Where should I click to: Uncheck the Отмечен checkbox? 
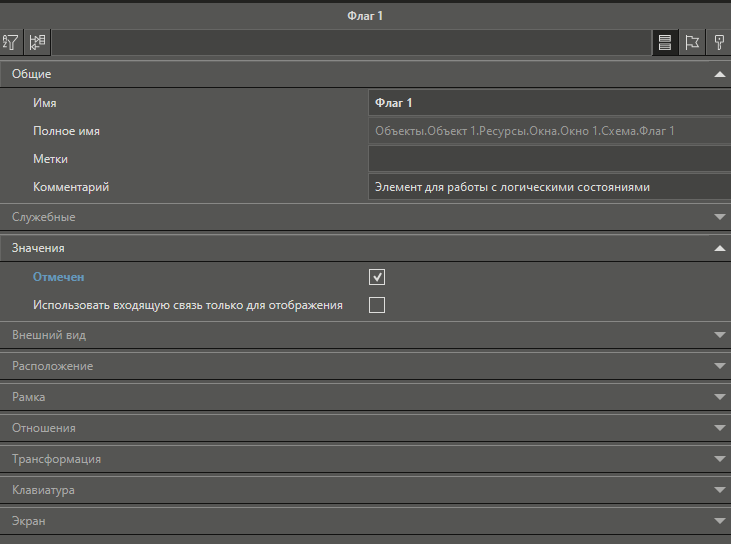[x=377, y=277]
